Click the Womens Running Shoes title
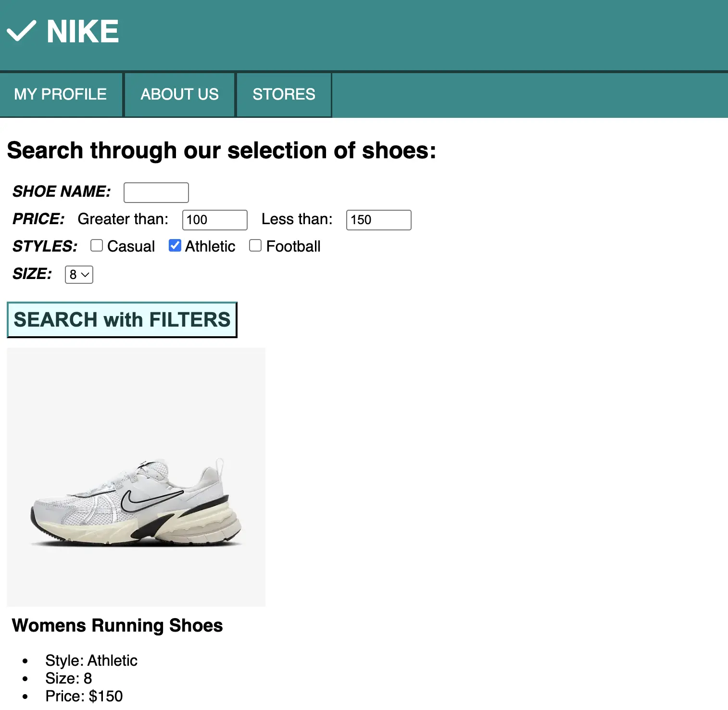 click(117, 625)
